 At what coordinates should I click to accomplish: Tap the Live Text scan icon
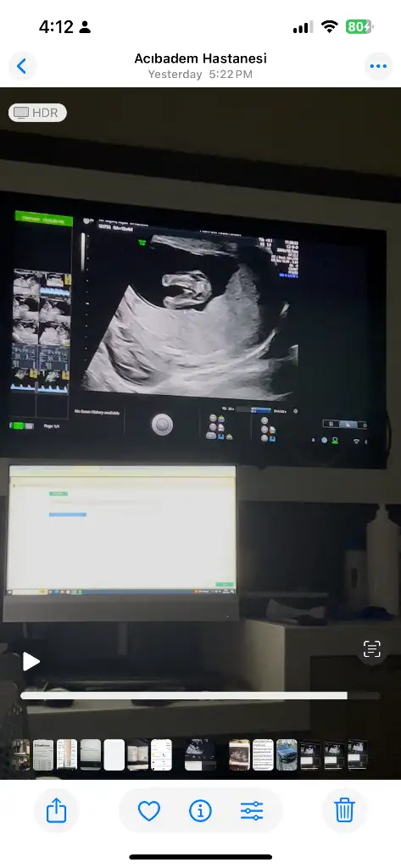tap(371, 648)
